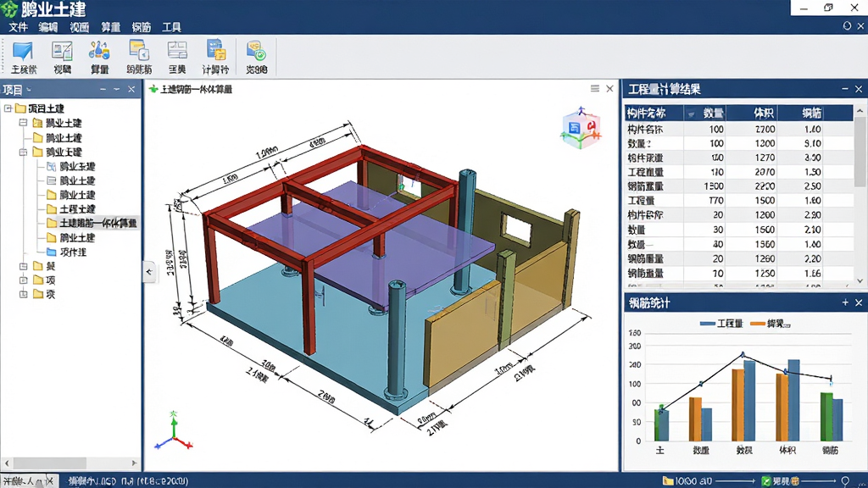Collapse the 项目土建 root tree node
Image resolution: width=868 pixels, height=488 pixels.
click(8, 108)
